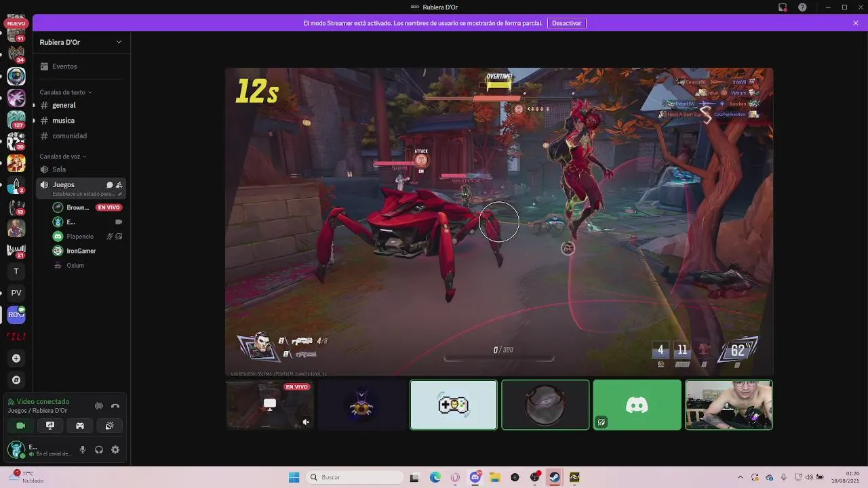The image size is (868, 488).
Task: Select the game controller participant tile
Action: [454, 405]
